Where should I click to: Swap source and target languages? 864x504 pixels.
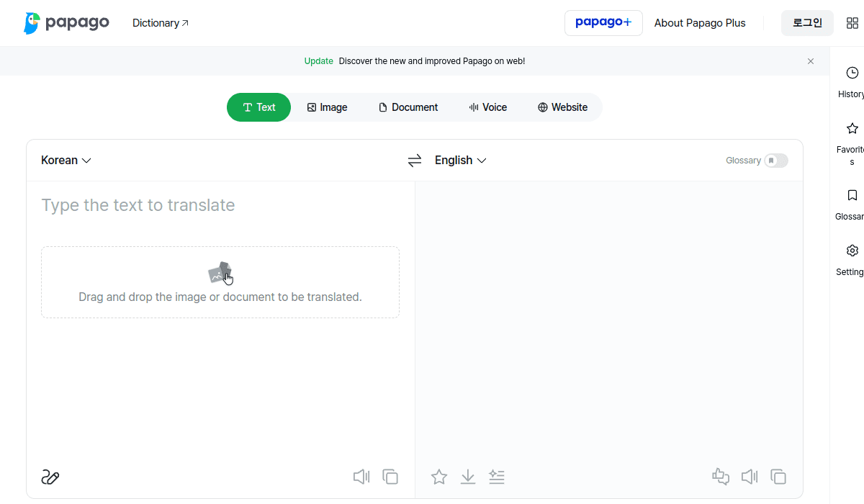click(415, 161)
